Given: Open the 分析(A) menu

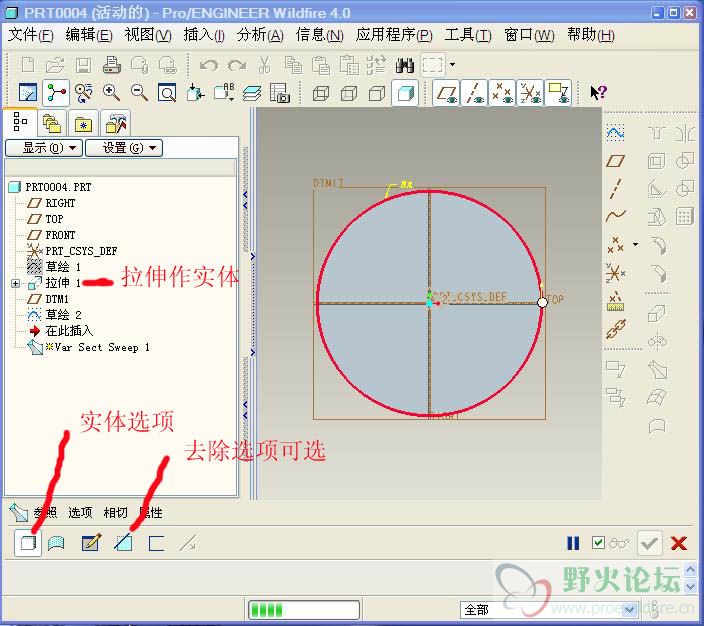Looking at the screenshot, I should [260, 35].
